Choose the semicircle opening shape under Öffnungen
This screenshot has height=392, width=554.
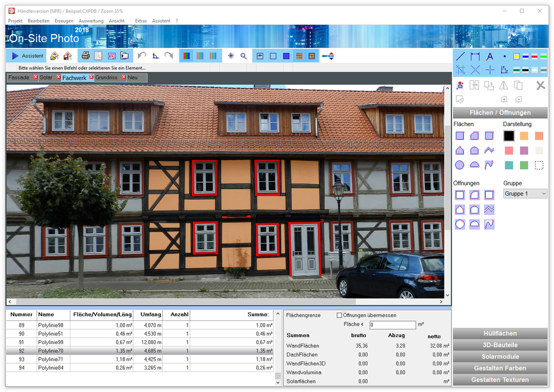(474, 225)
